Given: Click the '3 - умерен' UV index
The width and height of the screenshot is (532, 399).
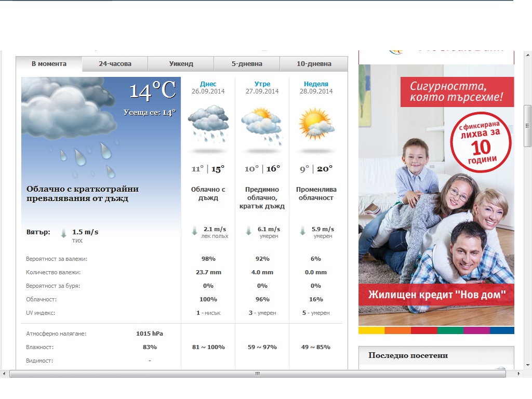Looking at the screenshot, I should tap(262, 313).
